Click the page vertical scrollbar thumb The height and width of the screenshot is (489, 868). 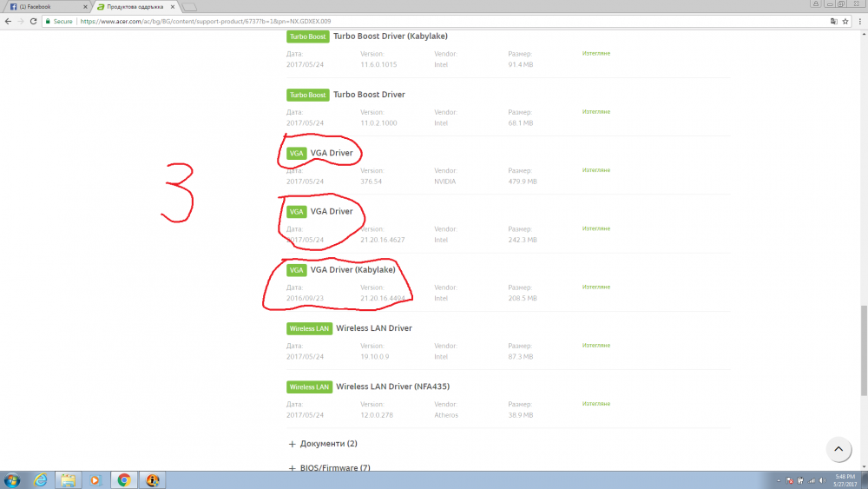[864, 350]
